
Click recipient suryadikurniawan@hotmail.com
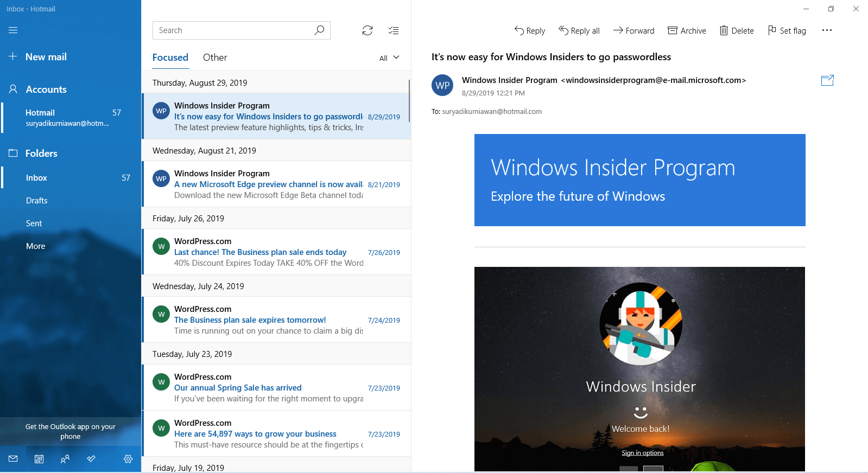[x=492, y=111]
